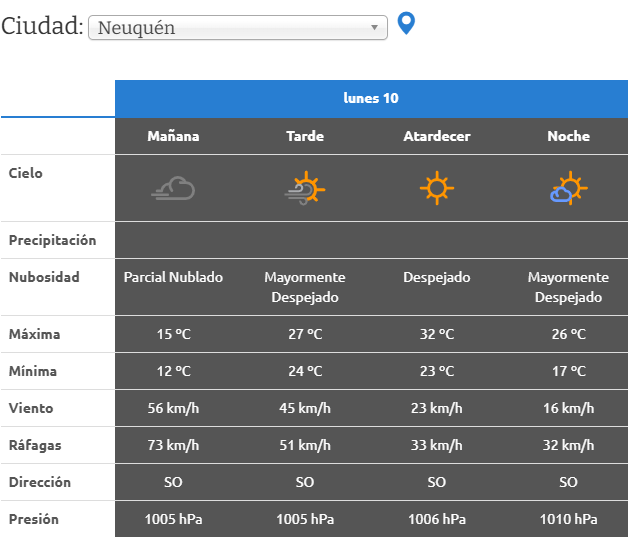Click the clear sun icon under Atardecer
The image size is (628, 537).
437,188
